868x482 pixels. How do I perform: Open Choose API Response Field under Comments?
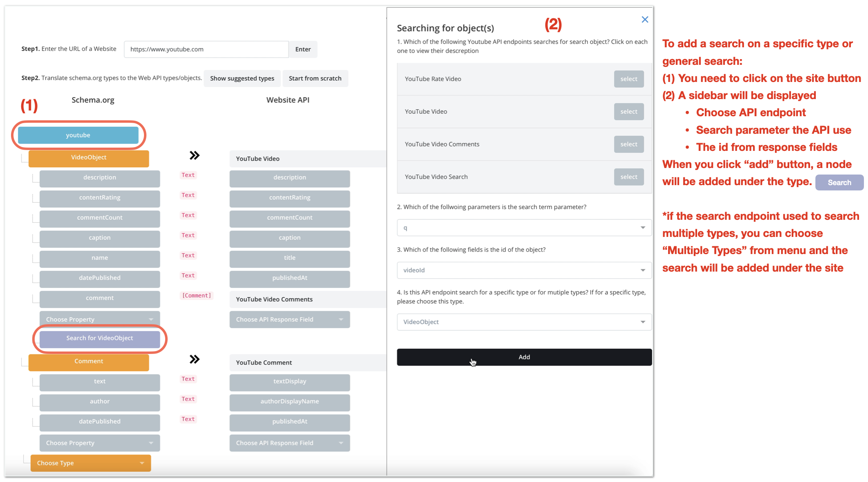click(x=289, y=320)
